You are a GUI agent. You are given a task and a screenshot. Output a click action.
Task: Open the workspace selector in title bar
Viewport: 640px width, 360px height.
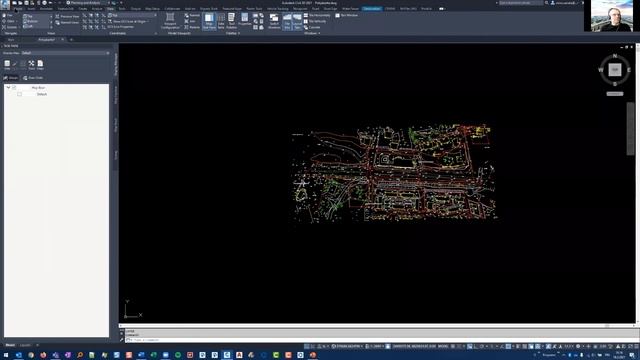click(x=88, y=3)
